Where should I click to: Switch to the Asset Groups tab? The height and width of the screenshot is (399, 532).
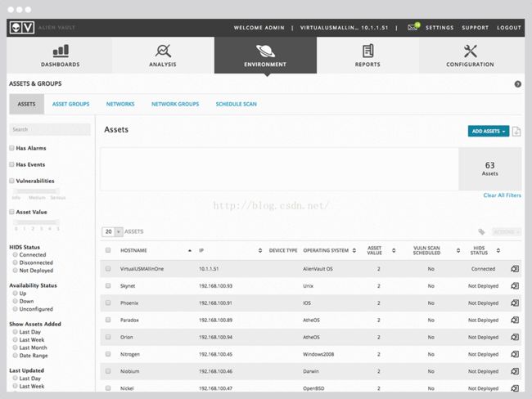[x=71, y=104]
